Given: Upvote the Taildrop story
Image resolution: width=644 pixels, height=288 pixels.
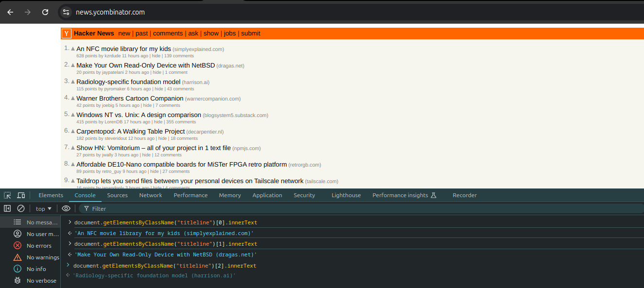Looking at the screenshot, I should [x=73, y=181].
